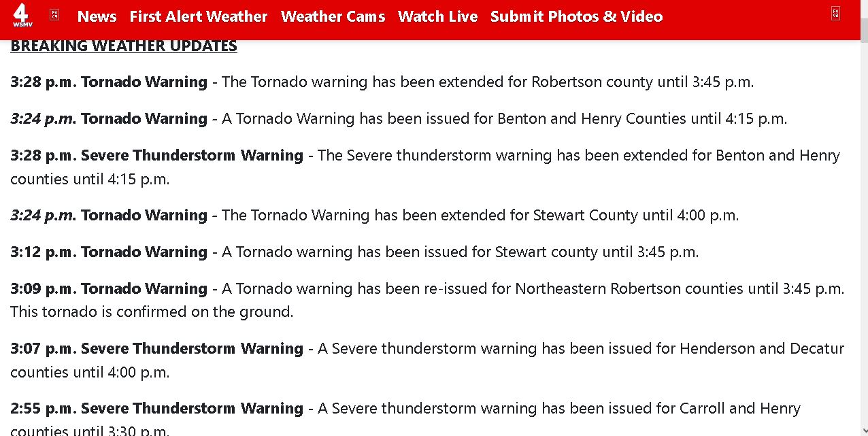Click "This tornado is confirmed on the ground" sentence
Image resolution: width=868 pixels, height=436 pixels.
152,312
